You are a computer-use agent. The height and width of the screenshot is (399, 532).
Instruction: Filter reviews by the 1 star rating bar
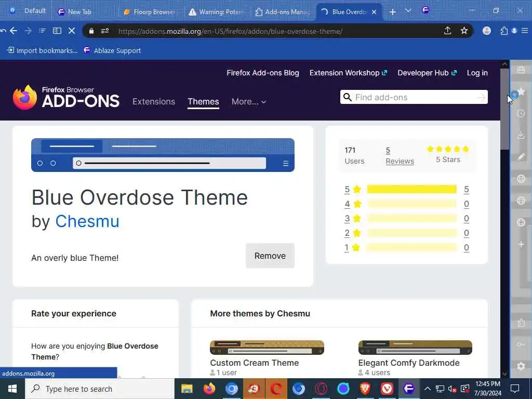(412, 248)
